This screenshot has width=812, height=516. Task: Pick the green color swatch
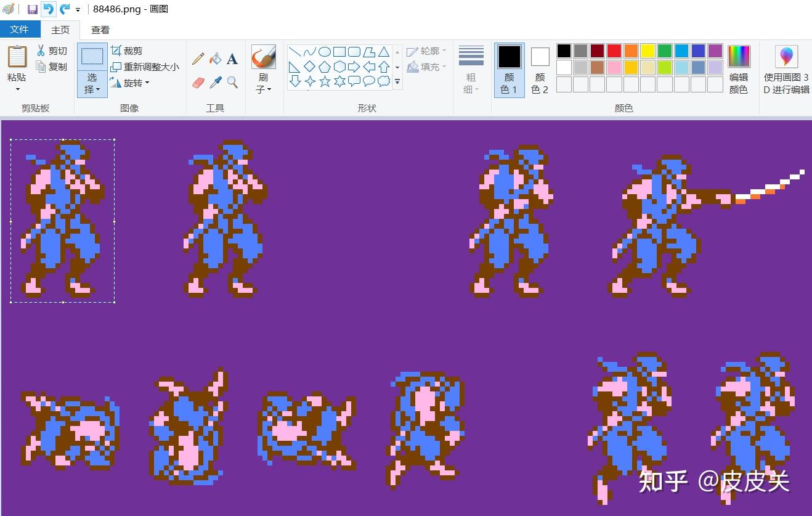click(665, 51)
